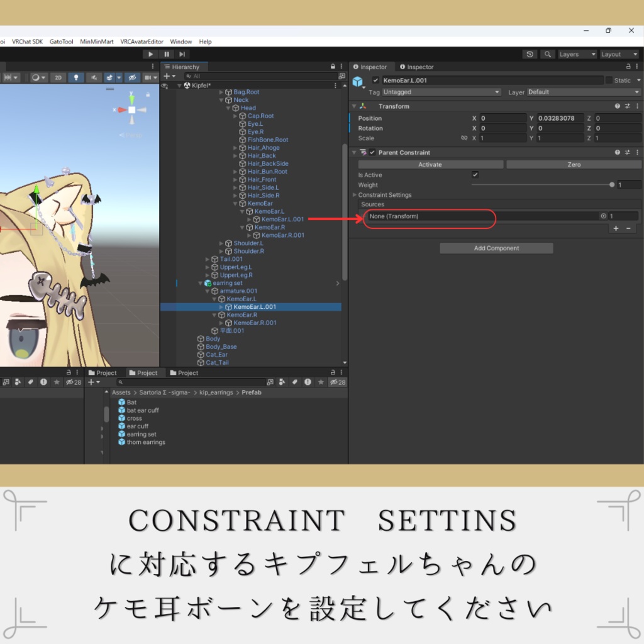Image resolution: width=644 pixels, height=644 pixels.
Task: Click the Position Y field
Action: (x=560, y=118)
